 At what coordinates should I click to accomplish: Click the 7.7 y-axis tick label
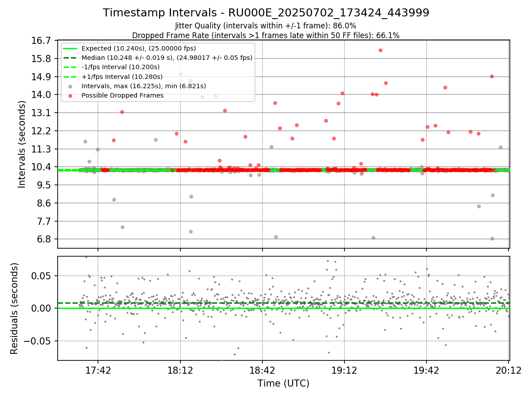[x=44, y=221]
